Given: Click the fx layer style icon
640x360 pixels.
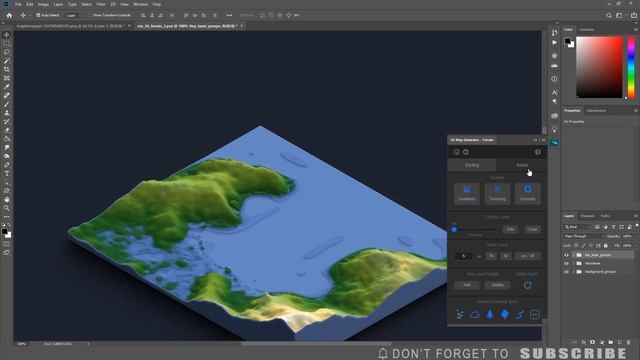Looking at the screenshot, I should (584, 342).
